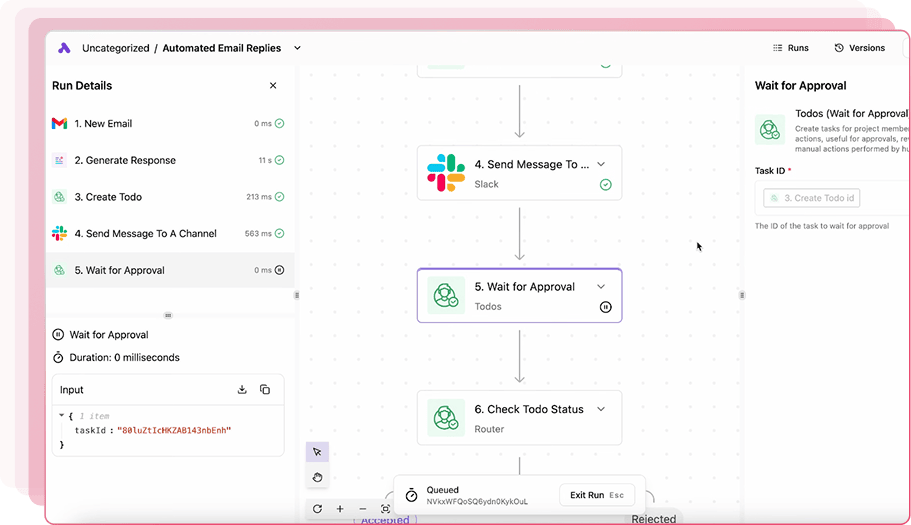Select the 6. Check Todo Status router node
Viewport: 911px width, 525px height.
click(519, 418)
